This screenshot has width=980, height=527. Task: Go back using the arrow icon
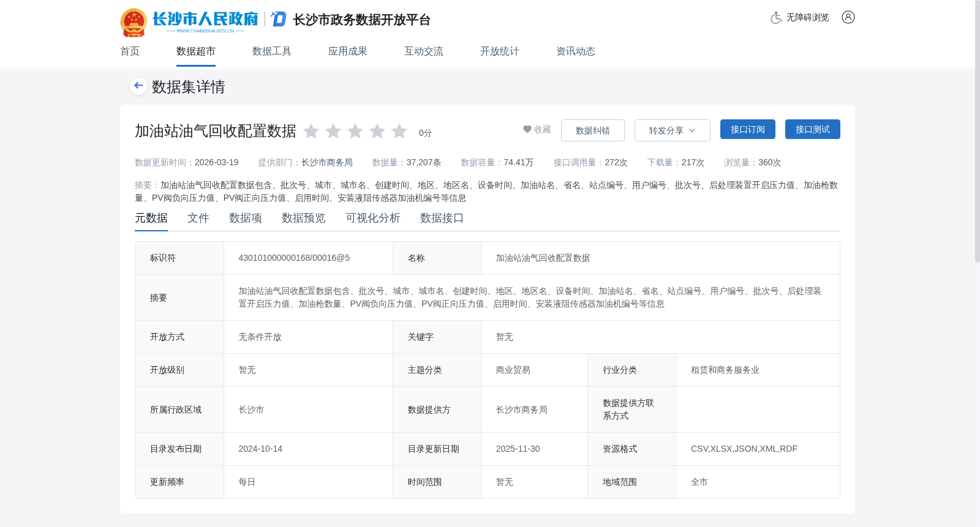point(138,86)
